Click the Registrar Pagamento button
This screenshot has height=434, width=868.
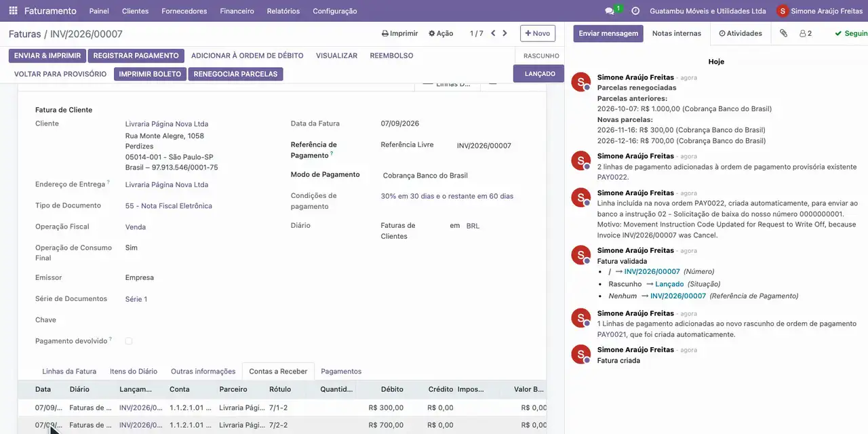pyautogui.click(x=136, y=56)
